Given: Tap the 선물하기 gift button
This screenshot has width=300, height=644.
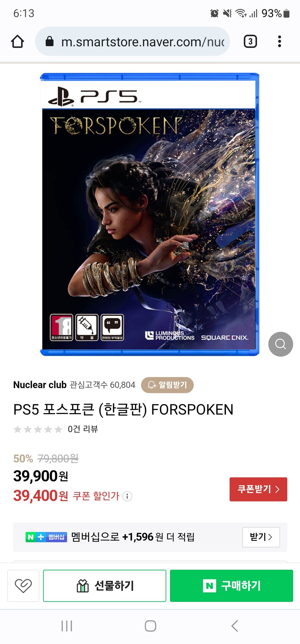Looking at the screenshot, I should [105, 586].
